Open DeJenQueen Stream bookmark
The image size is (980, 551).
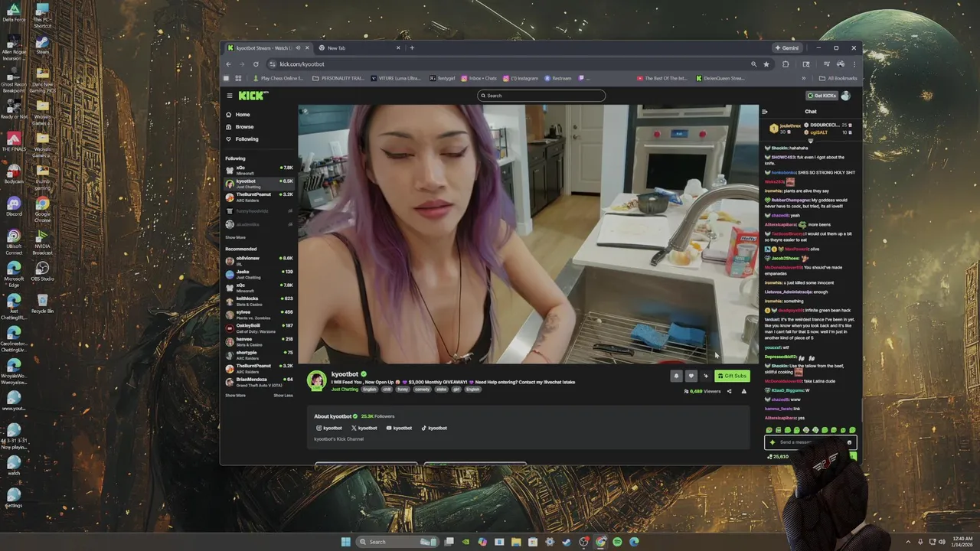tap(720, 78)
